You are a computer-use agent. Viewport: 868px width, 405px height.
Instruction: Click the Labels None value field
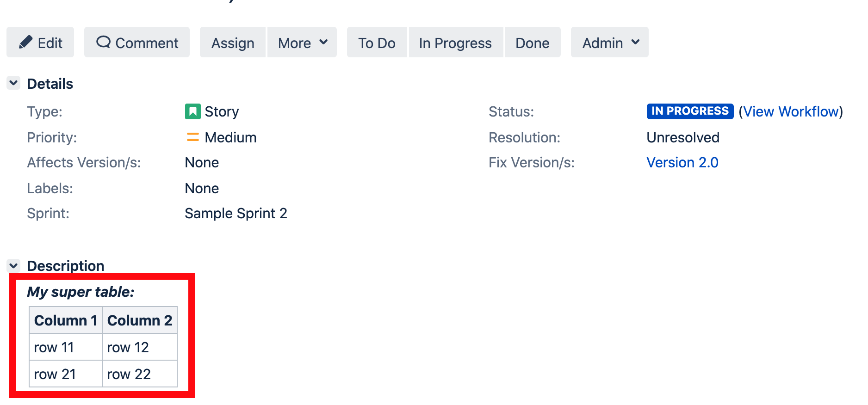point(202,188)
